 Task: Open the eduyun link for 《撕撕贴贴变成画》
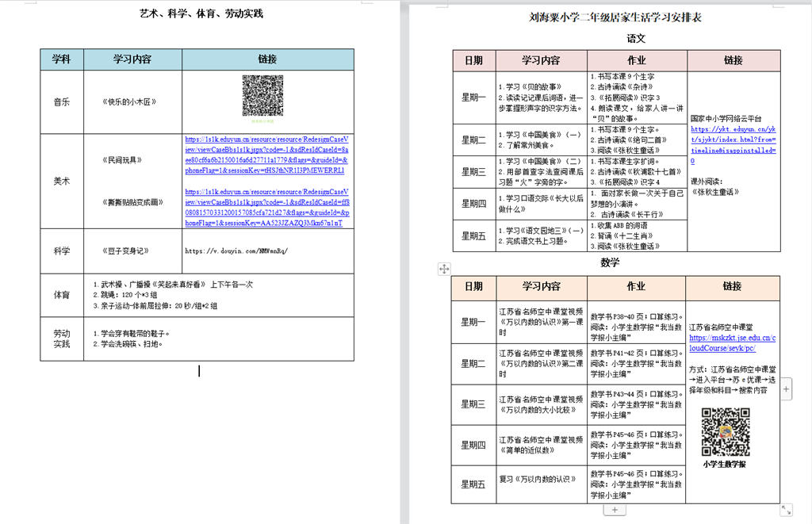(x=267, y=207)
